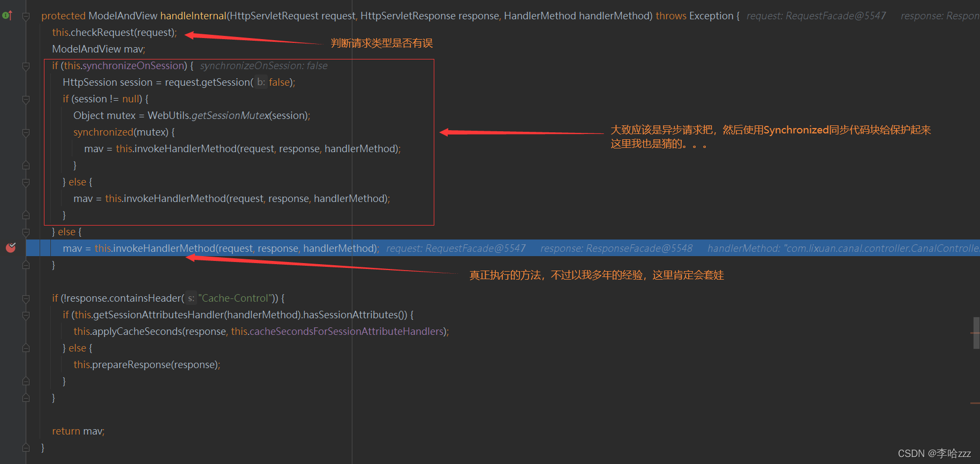Click inline hint 'handlerMethod: "com.lixuan.canal...'
The width and height of the screenshot is (980, 464).
[843, 249]
